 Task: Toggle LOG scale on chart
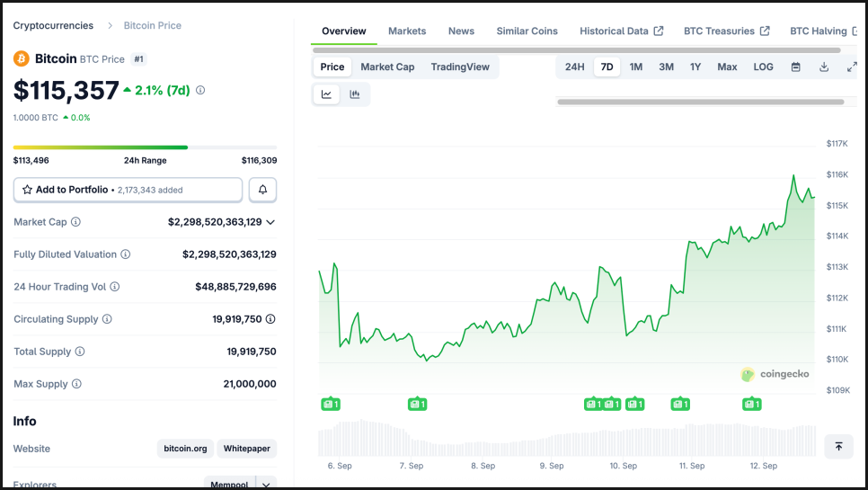pyautogui.click(x=763, y=67)
